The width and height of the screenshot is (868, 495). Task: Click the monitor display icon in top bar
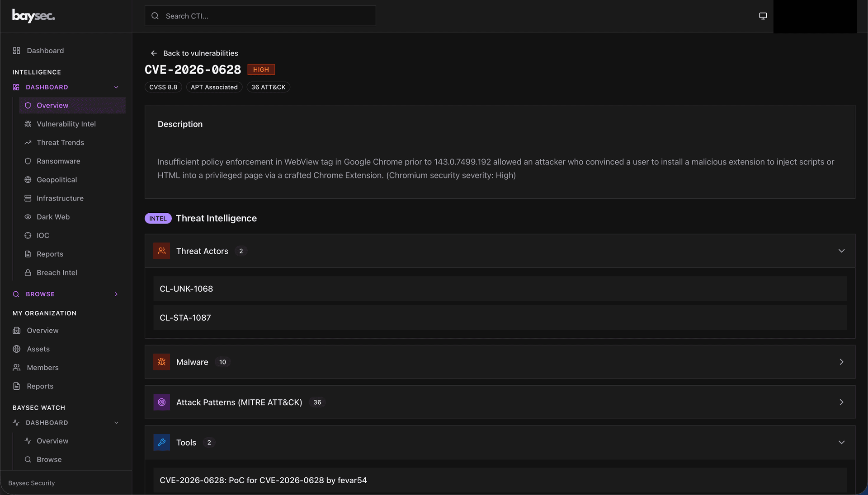click(x=763, y=16)
